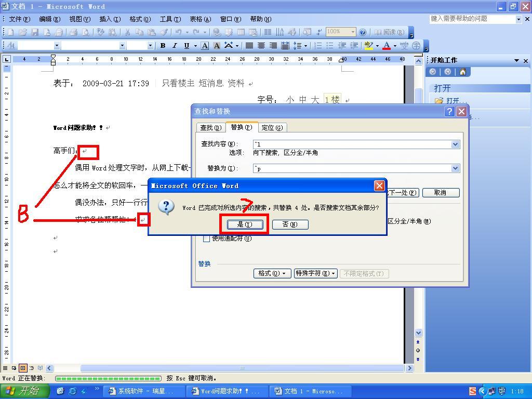Click the Center alignment icon
This screenshot has width=532, height=399.
[261, 46]
